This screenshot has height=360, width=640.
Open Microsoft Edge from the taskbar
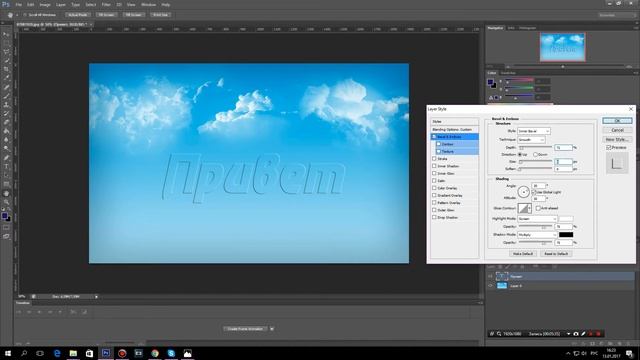(57, 353)
